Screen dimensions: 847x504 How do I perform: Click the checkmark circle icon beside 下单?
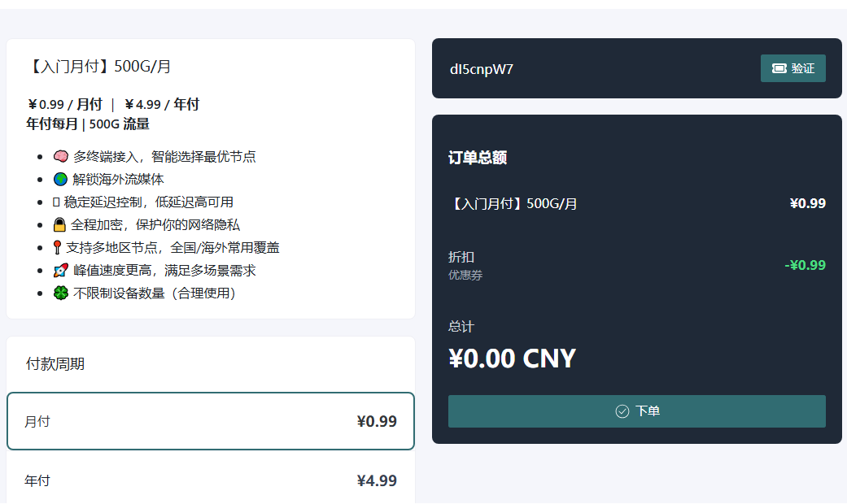pos(622,411)
